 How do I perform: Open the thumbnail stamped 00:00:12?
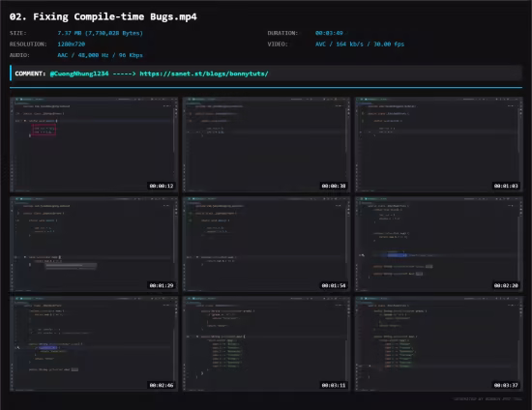point(94,144)
